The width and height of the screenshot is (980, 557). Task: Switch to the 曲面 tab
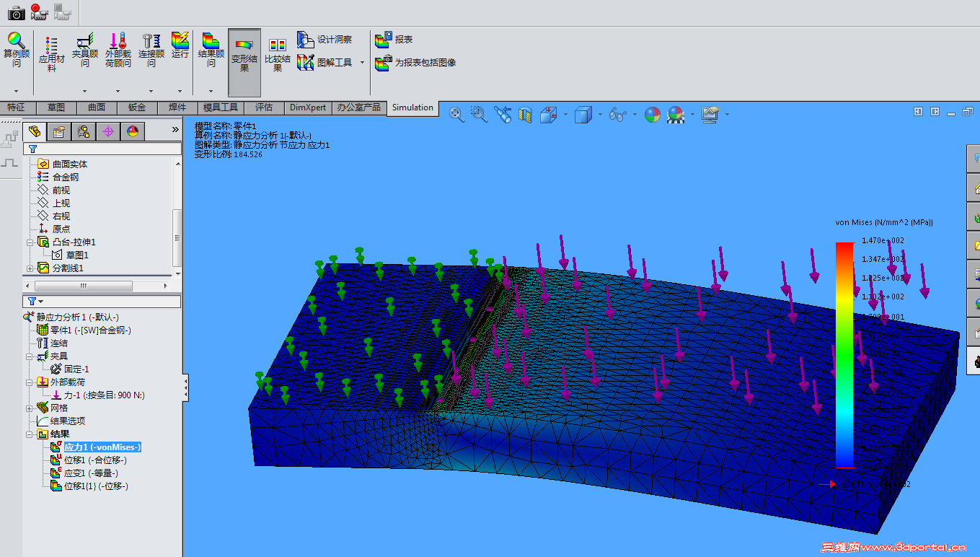click(97, 108)
